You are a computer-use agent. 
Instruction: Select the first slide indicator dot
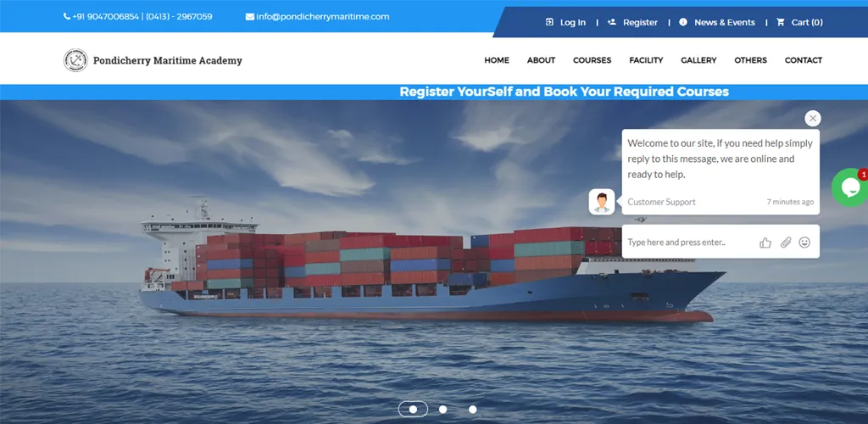pyautogui.click(x=413, y=410)
